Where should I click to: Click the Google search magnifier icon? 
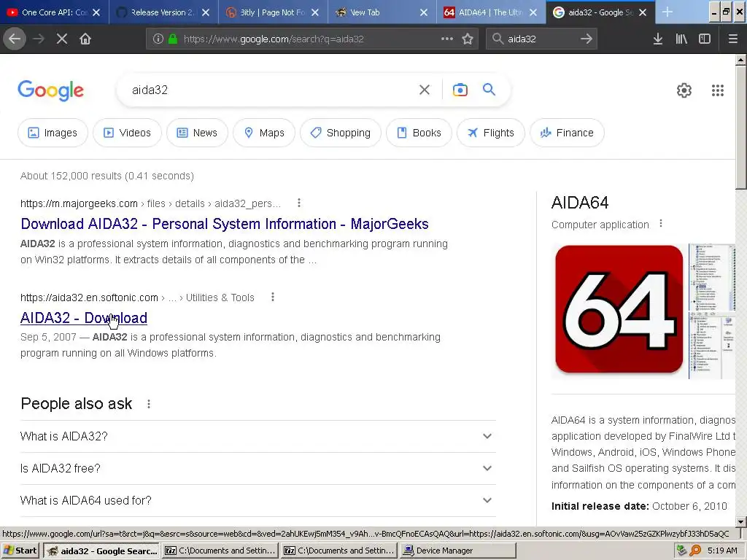point(489,89)
